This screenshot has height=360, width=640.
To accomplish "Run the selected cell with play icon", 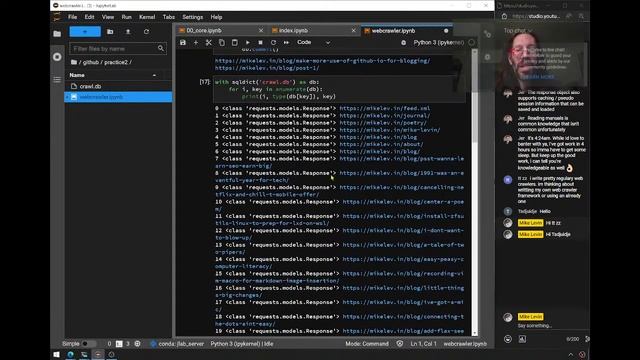I will coord(248,42).
